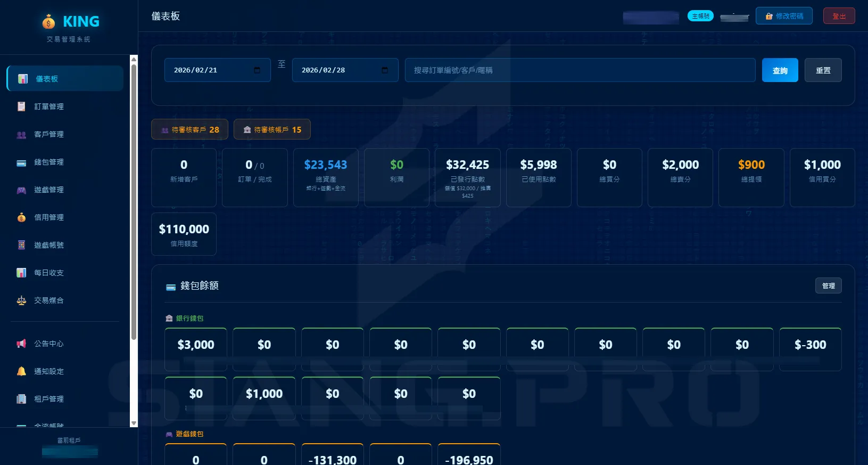The width and height of the screenshot is (868, 465).
Task: Click the card icon beside 錢包管理
Action: pyautogui.click(x=21, y=162)
